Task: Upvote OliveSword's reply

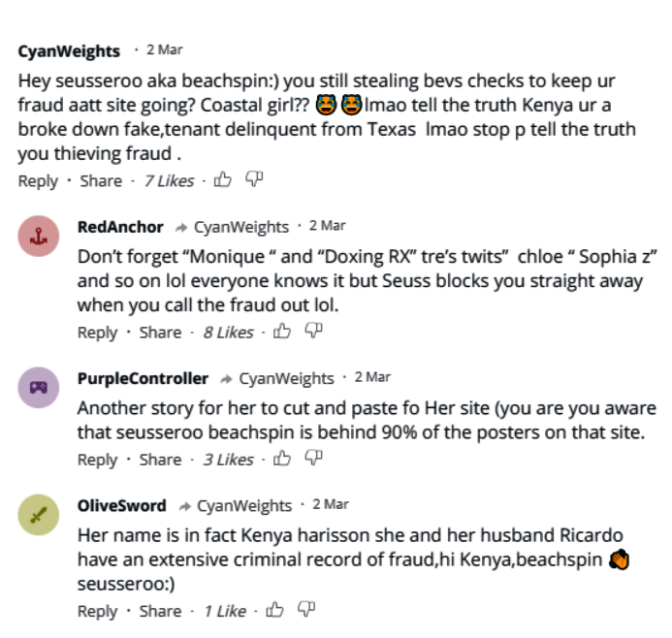Action: click(274, 610)
